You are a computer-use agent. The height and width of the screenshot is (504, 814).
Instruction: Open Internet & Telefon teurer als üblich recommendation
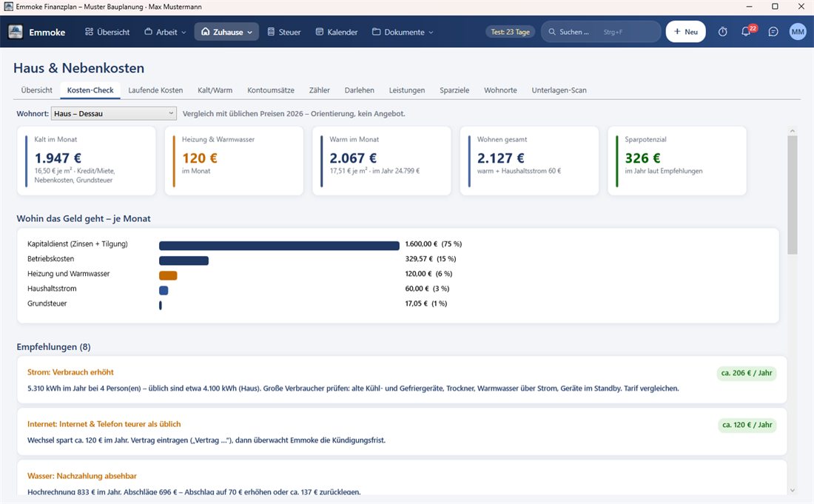(x=402, y=432)
